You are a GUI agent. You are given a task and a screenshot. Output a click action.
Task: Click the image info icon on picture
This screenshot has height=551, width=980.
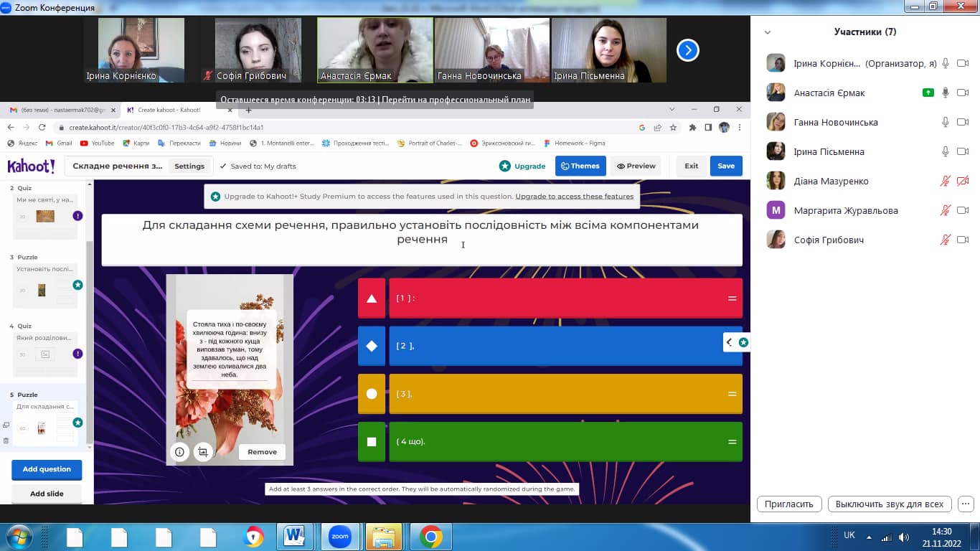179,452
